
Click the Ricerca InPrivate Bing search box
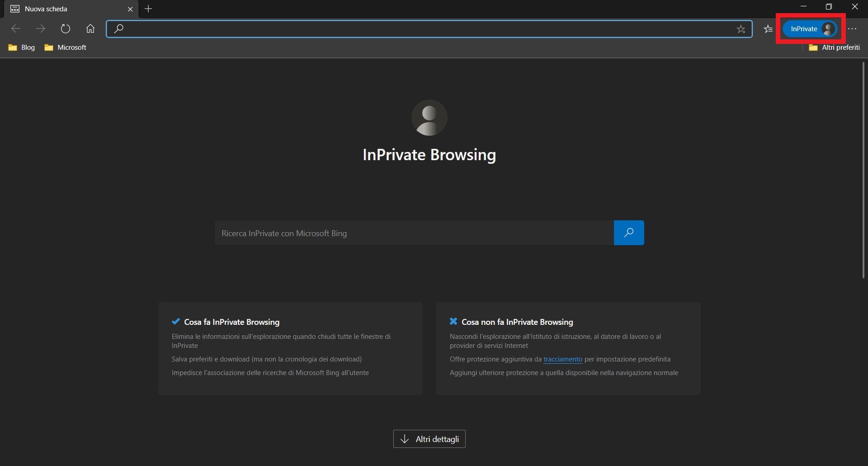[x=414, y=233]
